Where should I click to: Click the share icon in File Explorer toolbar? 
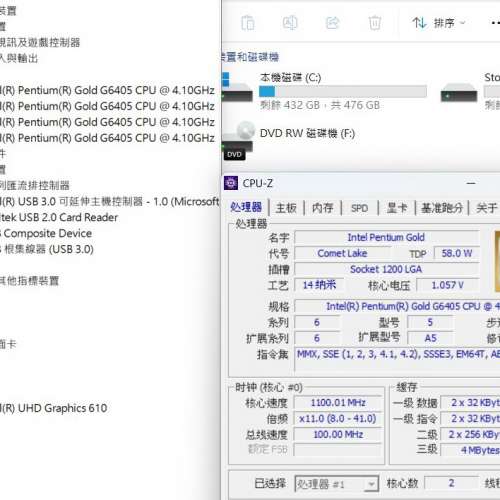[332, 23]
